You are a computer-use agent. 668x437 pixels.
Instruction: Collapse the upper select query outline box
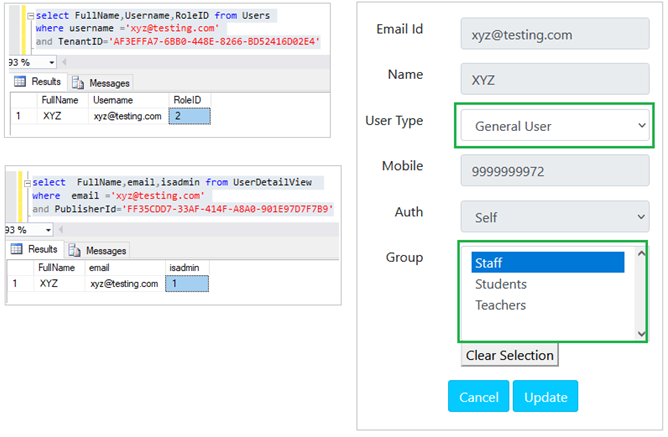tap(30, 16)
